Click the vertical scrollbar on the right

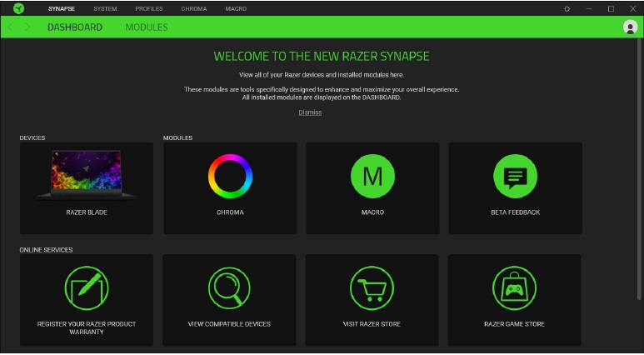(x=639, y=168)
